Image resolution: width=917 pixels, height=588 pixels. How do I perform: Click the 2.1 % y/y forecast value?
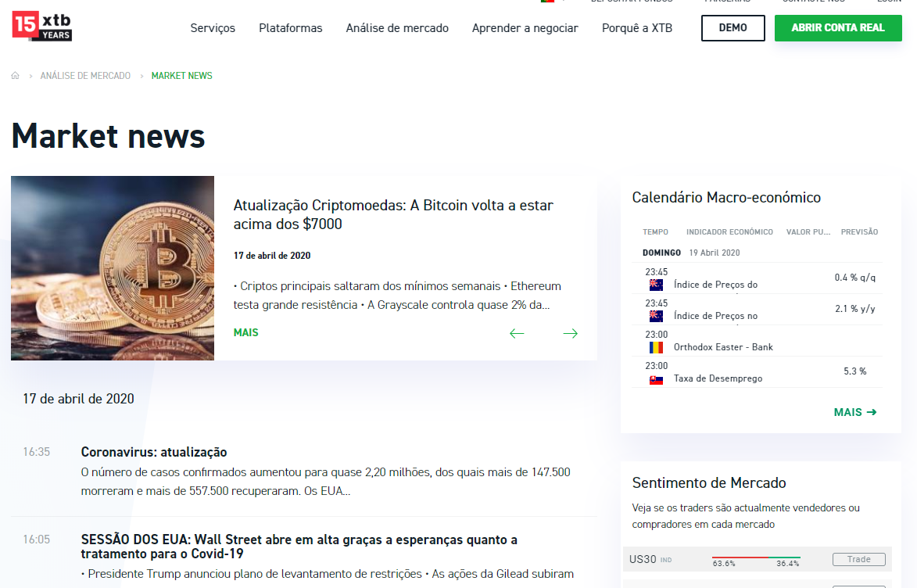click(855, 308)
